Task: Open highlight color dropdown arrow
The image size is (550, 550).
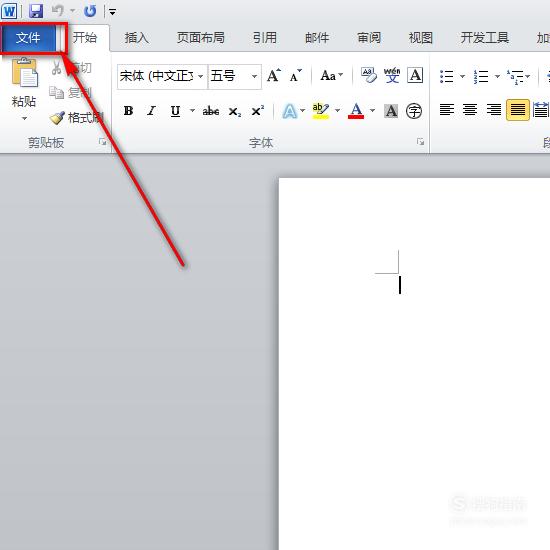Action: click(x=337, y=111)
